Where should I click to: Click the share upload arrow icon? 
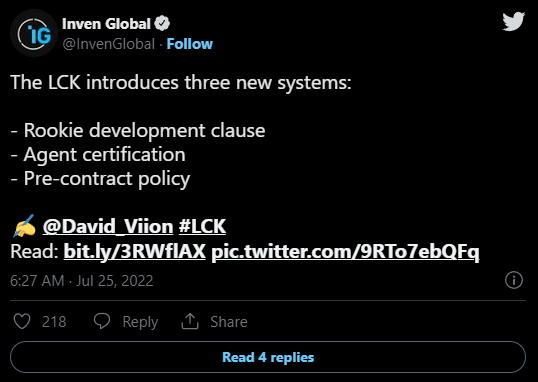pyautogui.click(x=190, y=321)
